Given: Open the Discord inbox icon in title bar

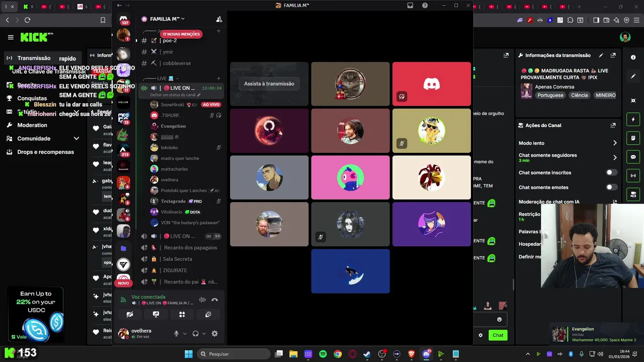Looking at the screenshot, I should (411, 6).
